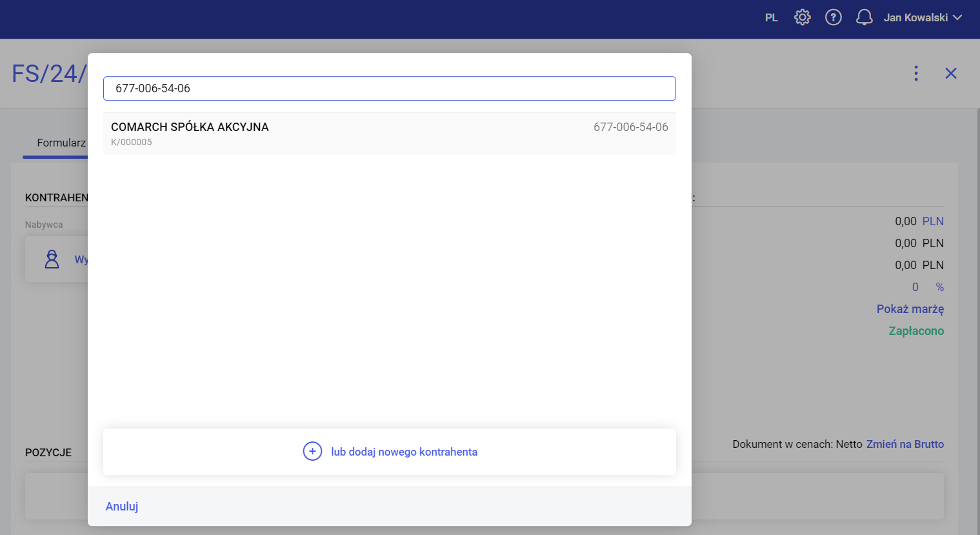Click the blue 0 discount value
The height and width of the screenshot is (535, 980).
pos(915,287)
